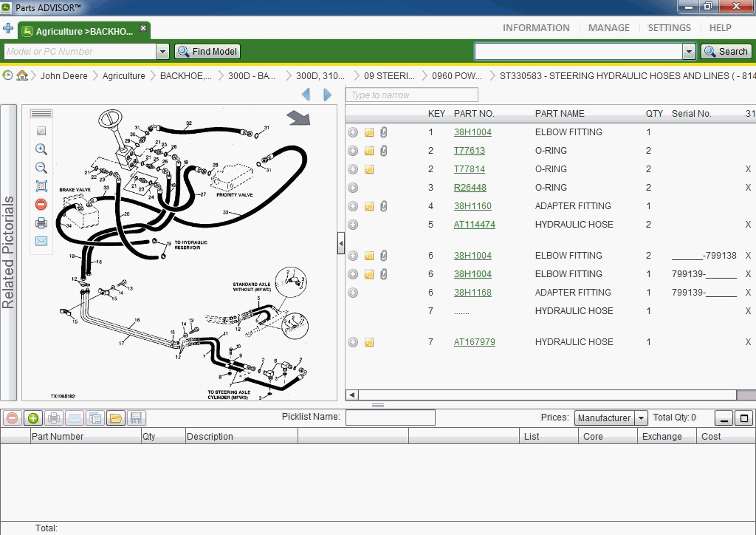Screen dimensions: 756x535
Task: Click the pictorial toolbar grip handle
Action: (x=41, y=114)
